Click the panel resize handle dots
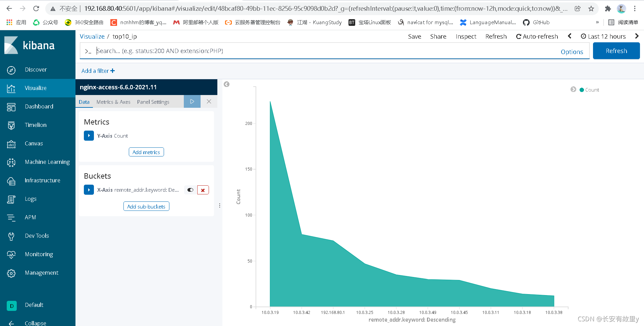The height and width of the screenshot is (326, 644). [x=220, y=205]
